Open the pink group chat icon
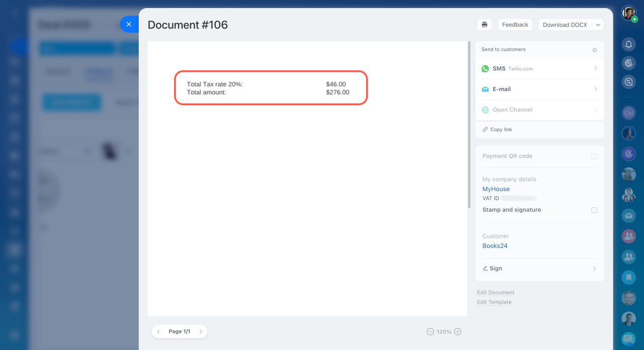Viewport: 644px width, 350px height. pyautogui.click(x=629, y=236)
